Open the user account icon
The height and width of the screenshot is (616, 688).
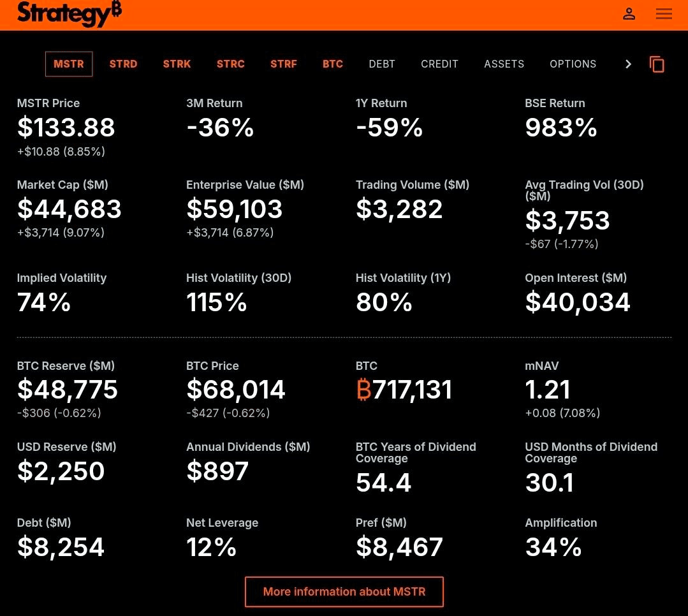point(629,14)
